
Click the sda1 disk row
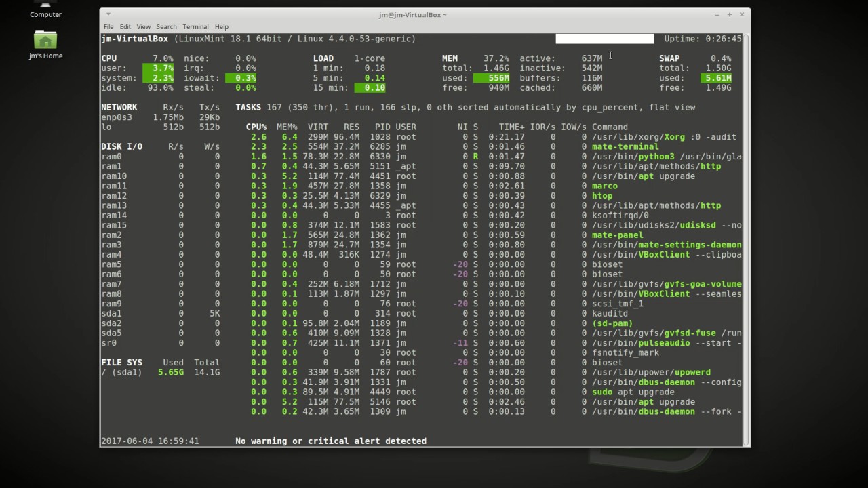coord(160,313)
